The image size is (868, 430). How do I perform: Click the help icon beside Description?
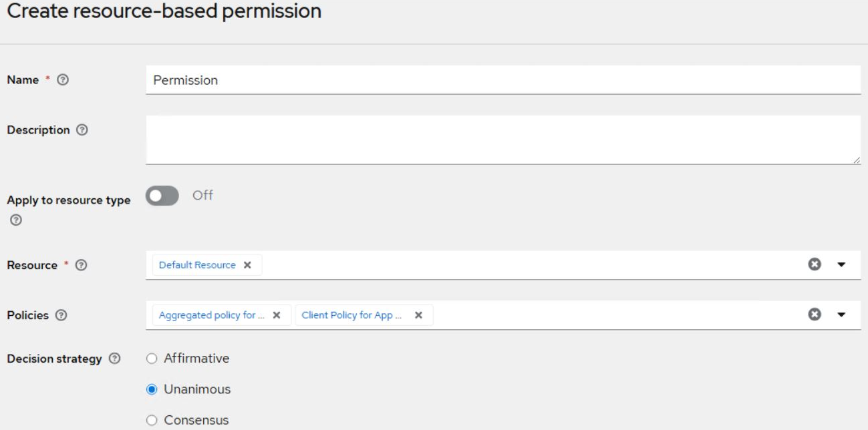[x=82, y=130]
